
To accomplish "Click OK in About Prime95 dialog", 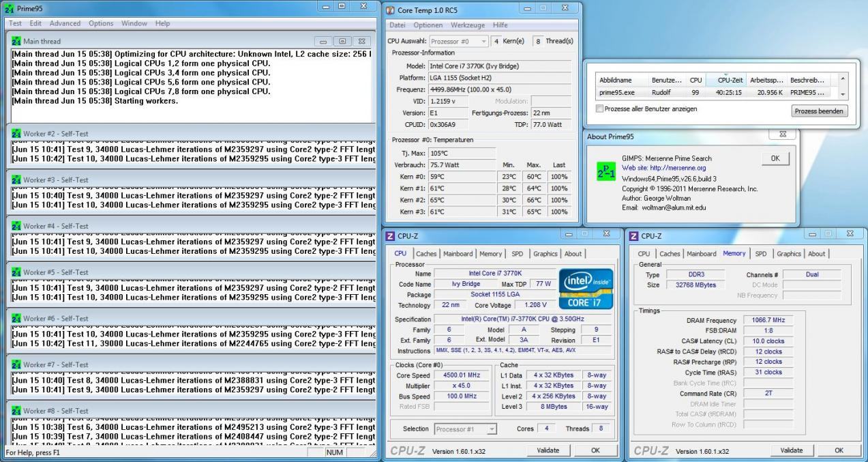I will tap(775, 158).
